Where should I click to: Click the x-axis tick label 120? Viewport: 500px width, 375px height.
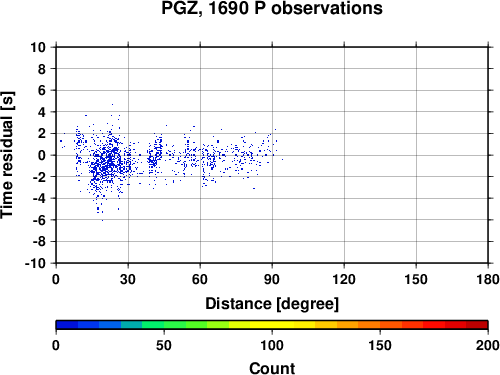pyautogui.click(x=344, y=279)
